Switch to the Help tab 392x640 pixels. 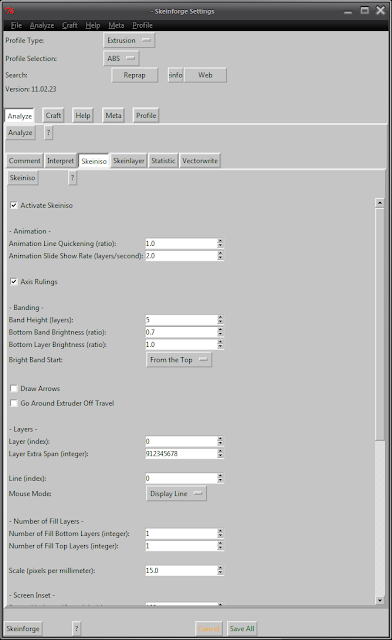click(x=83, y=116)
